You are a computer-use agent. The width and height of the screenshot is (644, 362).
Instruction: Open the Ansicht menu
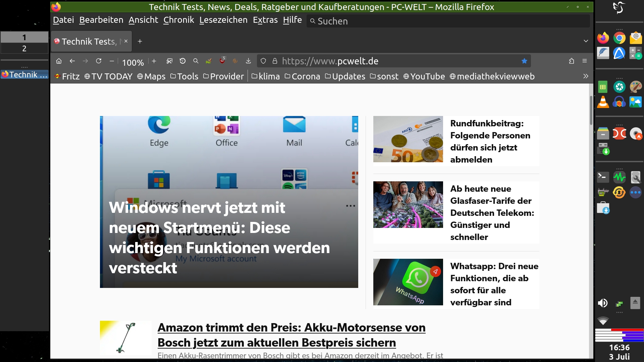[x=143, y=20]
